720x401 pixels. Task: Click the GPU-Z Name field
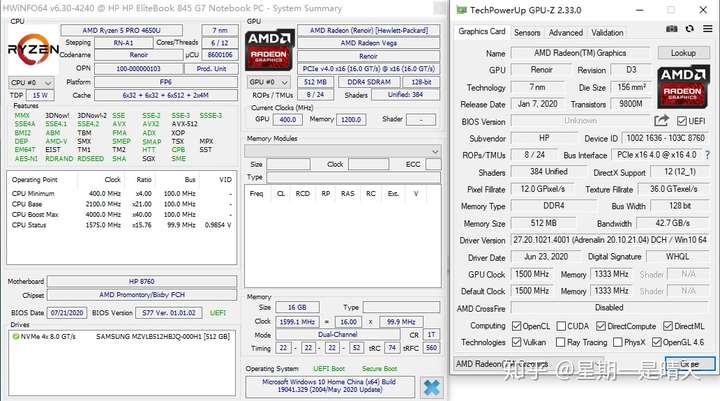click(x=580, y=53)
